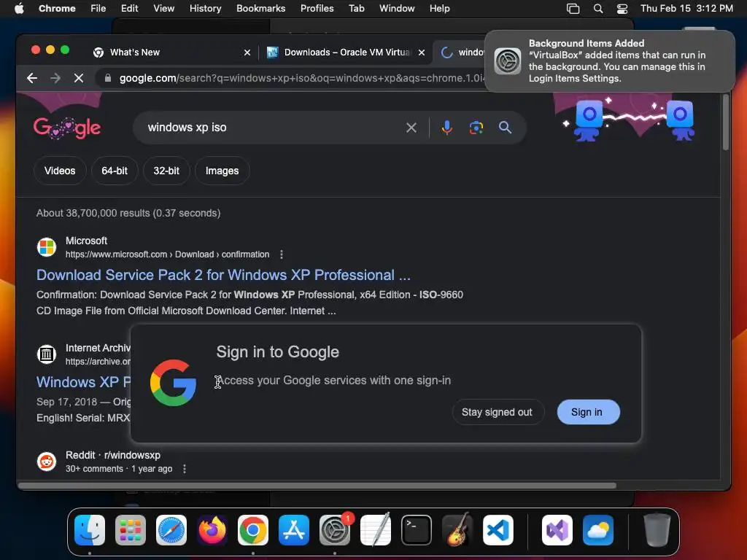The width and height of the screenshot is (747, 560).
Task: Open Download Service Pack 2 result link
Action: tap(223, 275)
